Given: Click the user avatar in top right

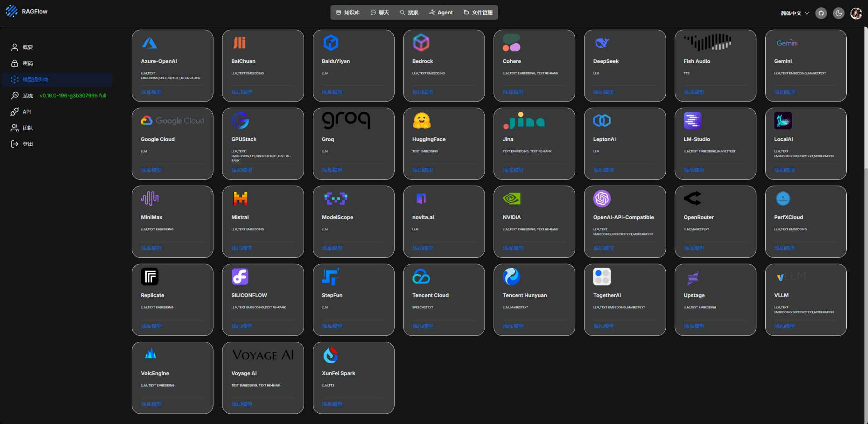Looking at the screenshot, I should (x=856, y=13).
